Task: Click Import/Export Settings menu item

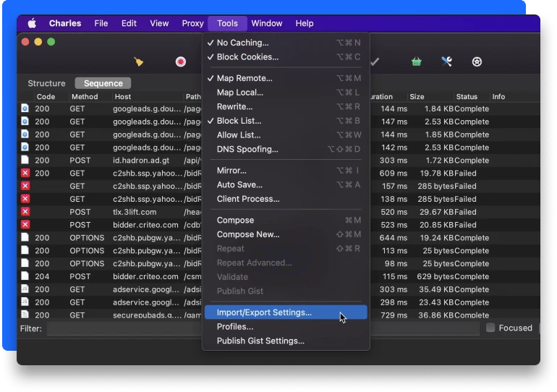Action: point(286,312)
